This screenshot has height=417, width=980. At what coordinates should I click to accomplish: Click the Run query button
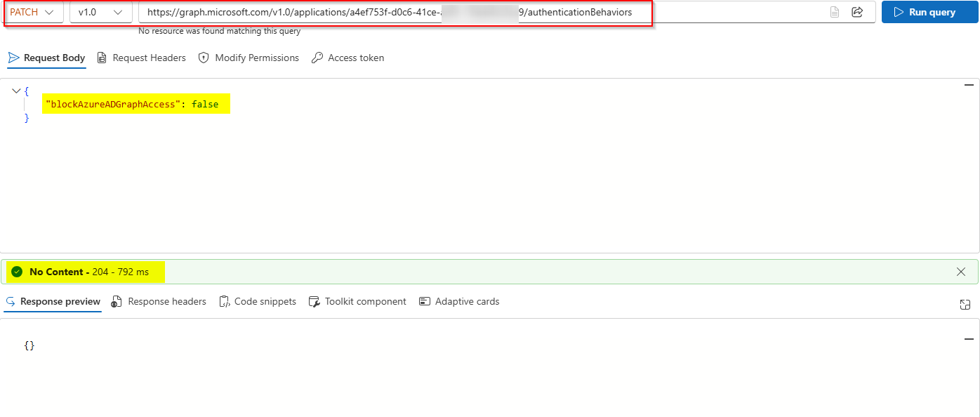[x=929, y=12]
